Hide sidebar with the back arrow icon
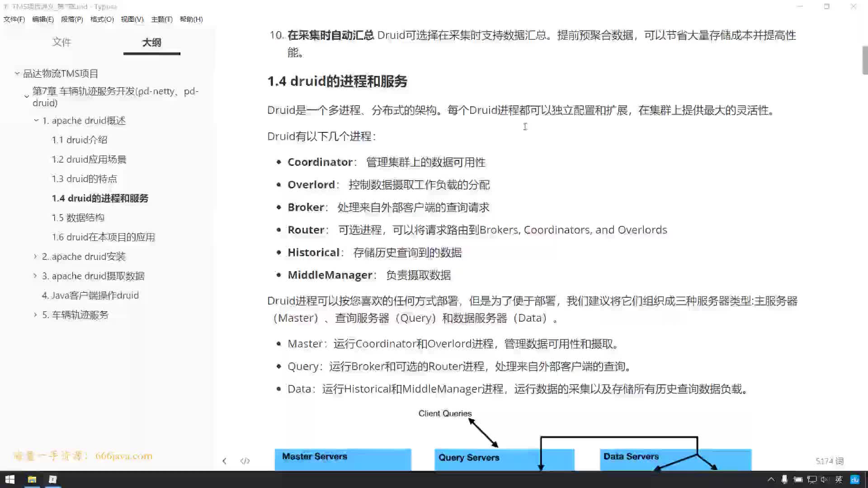The width and height of the screenshot is (868, 488). (224, 461)
